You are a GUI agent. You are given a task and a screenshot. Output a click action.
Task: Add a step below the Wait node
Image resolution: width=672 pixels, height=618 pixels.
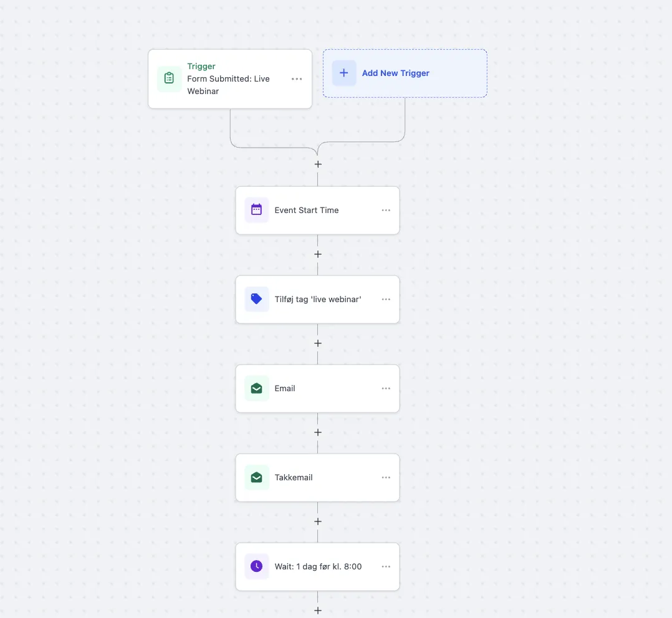tap(318, 611)
